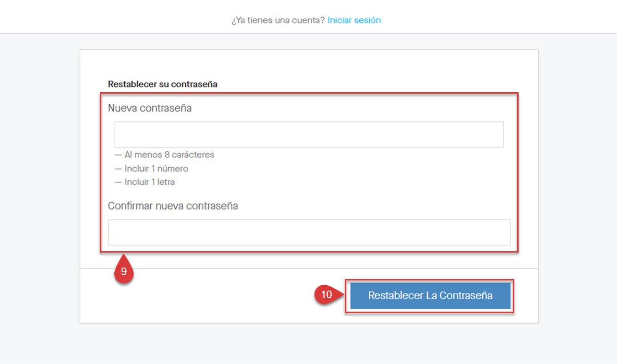Click the white card containing the form

point(308,67)
